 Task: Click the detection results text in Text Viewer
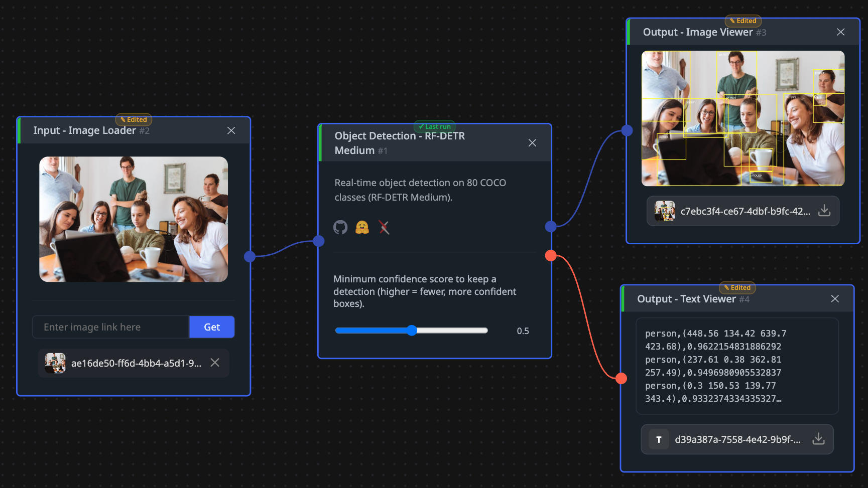[715, 366]
